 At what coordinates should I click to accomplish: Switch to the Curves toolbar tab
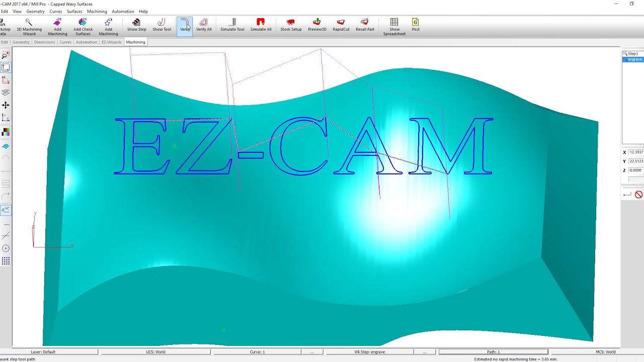(x=65, y=42)
